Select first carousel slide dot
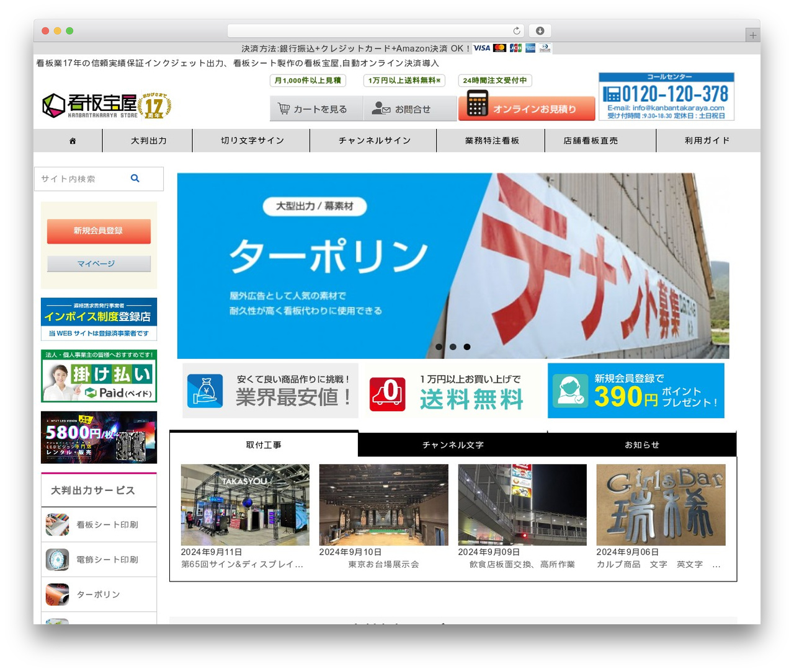This screenshot has width=794, height=672. pyautogui.click(x=439, y=347)
